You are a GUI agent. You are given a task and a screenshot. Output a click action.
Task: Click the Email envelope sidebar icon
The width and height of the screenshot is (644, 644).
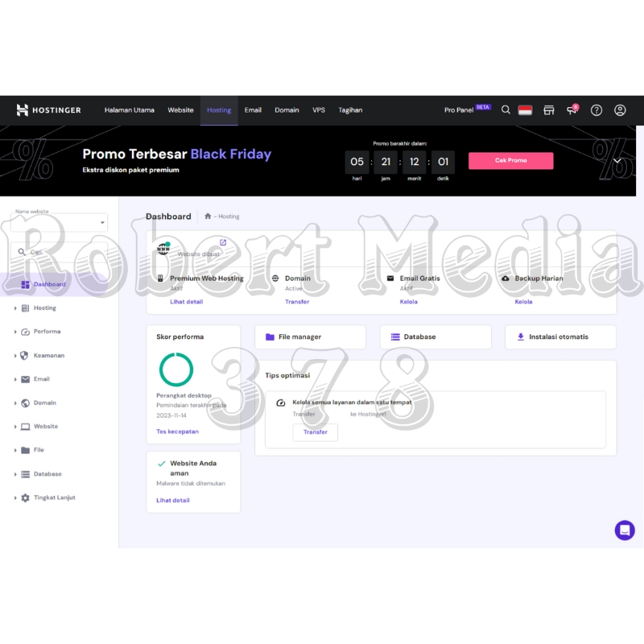[25, 379]
